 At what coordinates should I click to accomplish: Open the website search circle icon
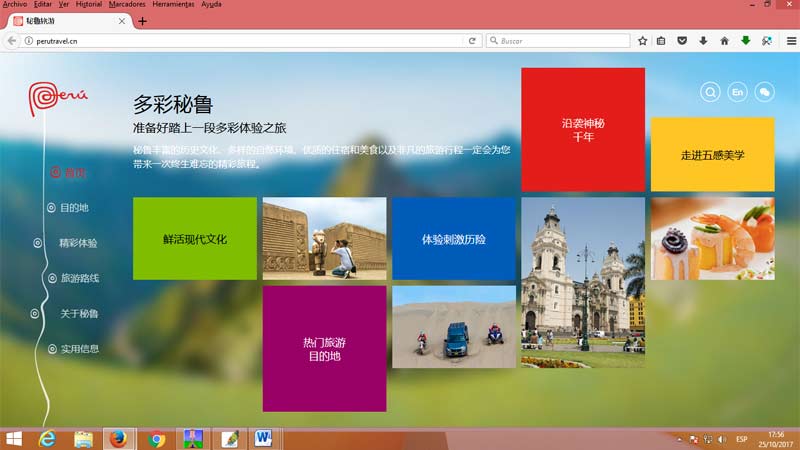(x=710, y=92)
